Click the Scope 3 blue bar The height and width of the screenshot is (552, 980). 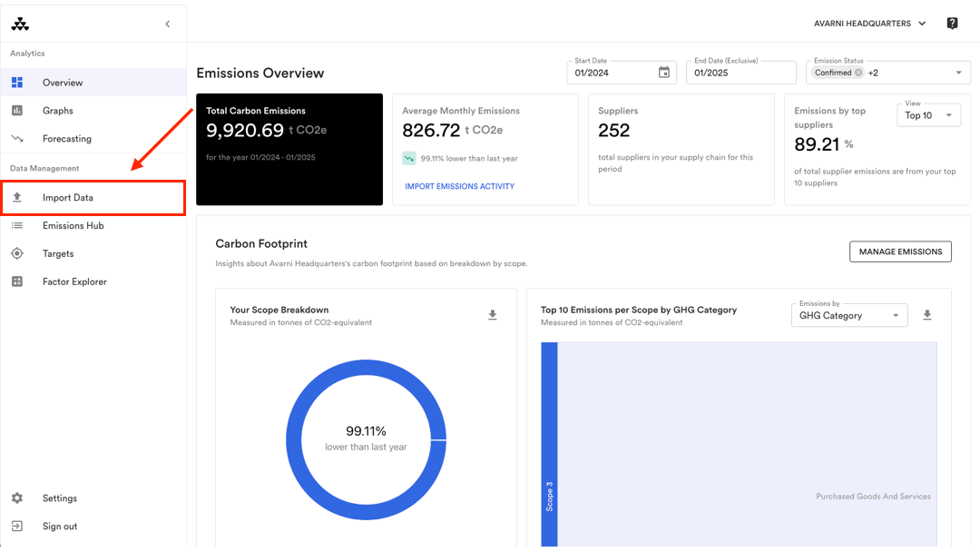549,445
